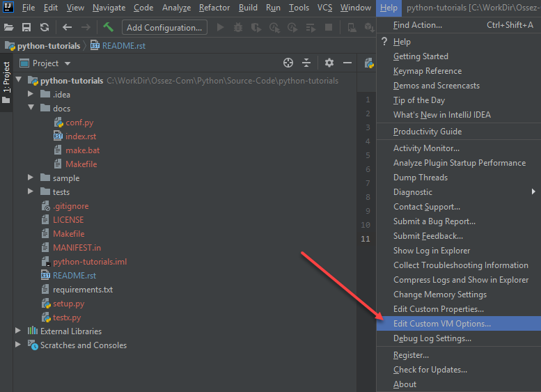Expand the tests folder
The height and width of the screenshot is (392, 541).
[31, 191]
